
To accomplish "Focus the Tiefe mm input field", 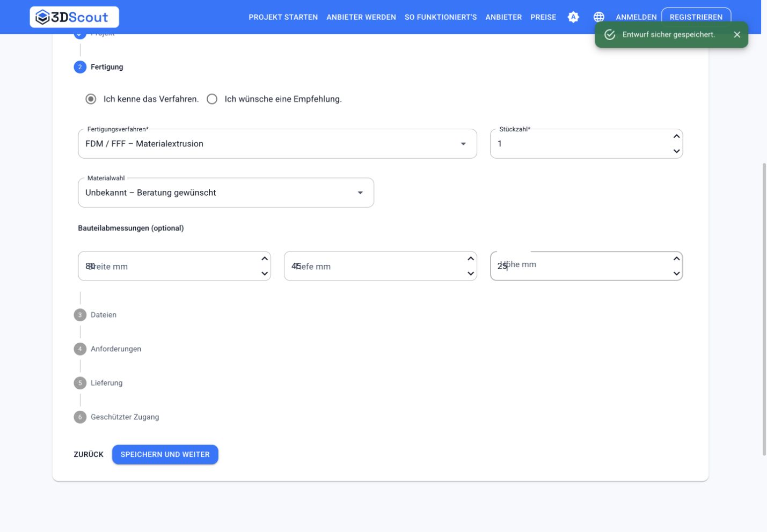I will click(x=380, y=266).
